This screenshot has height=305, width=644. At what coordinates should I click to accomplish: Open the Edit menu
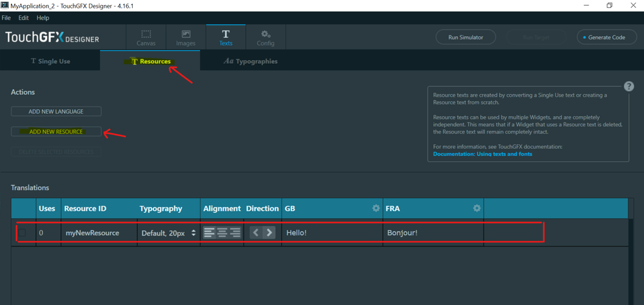[x=23, y=18]
